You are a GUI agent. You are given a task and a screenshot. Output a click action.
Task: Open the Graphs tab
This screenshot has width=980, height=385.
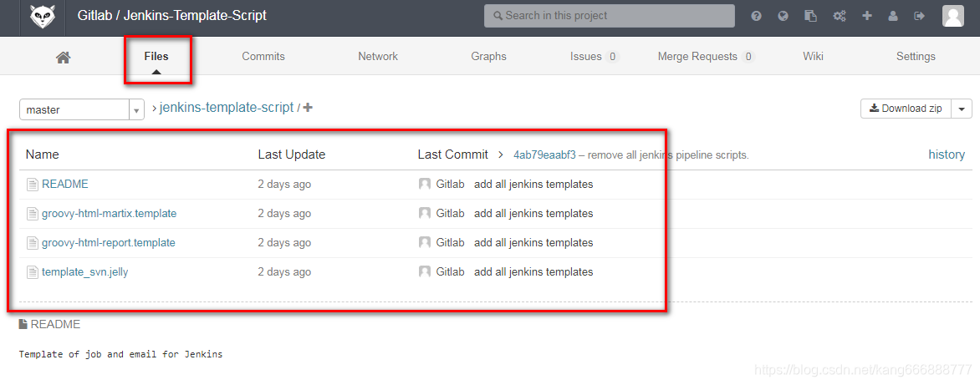489,56
